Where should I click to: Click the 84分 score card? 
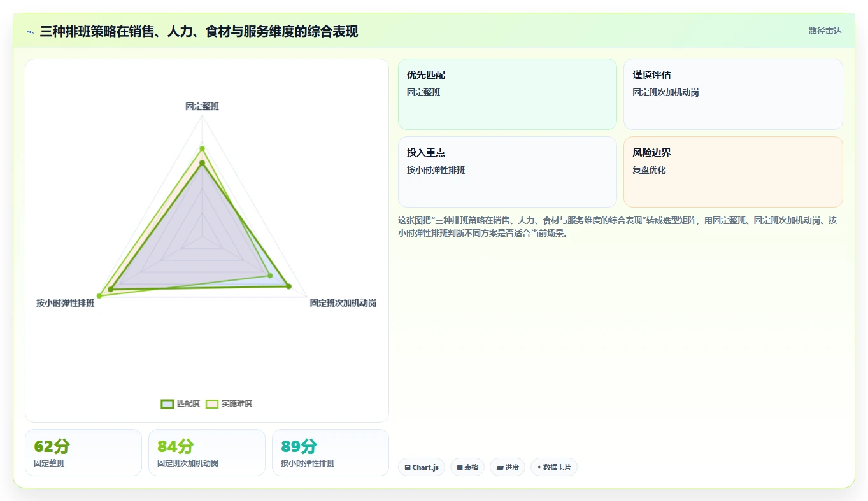(207, 453)
